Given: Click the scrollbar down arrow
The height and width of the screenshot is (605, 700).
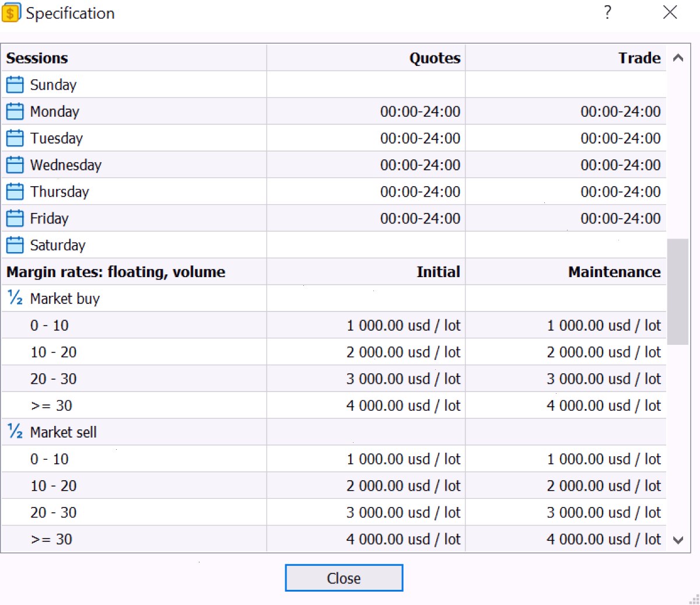Looking at the screenshot, I should click(678, 540).
